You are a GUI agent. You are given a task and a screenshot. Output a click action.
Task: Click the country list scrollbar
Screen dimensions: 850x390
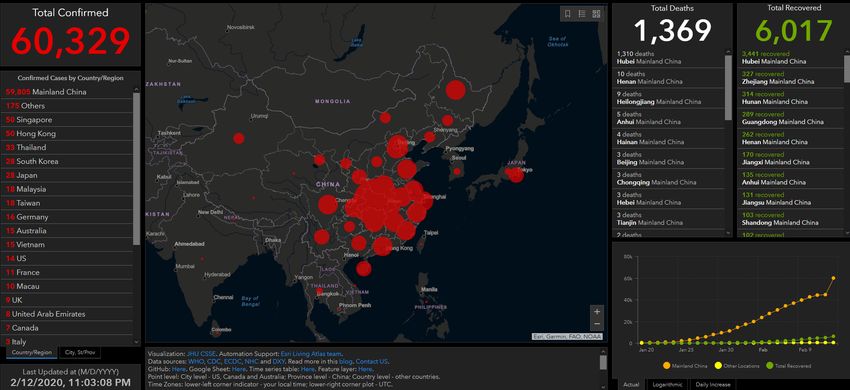pos(137,169)
